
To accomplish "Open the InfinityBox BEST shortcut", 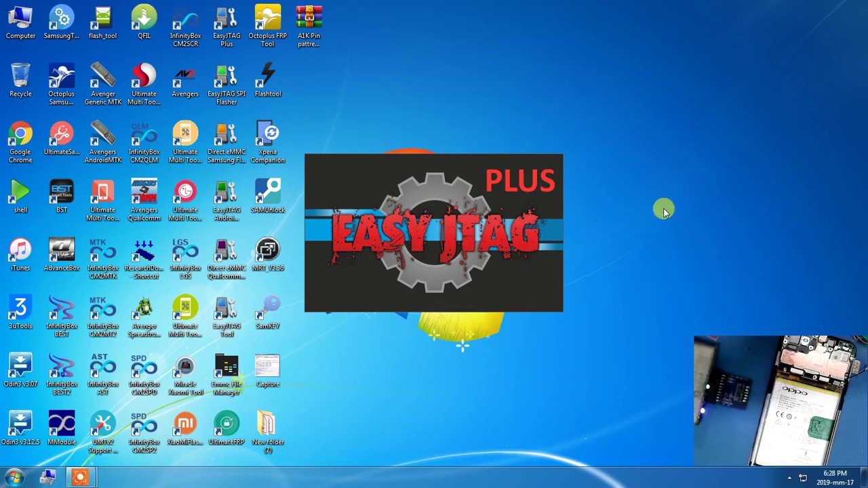I will pyautogui.click(x=62, y=317).
